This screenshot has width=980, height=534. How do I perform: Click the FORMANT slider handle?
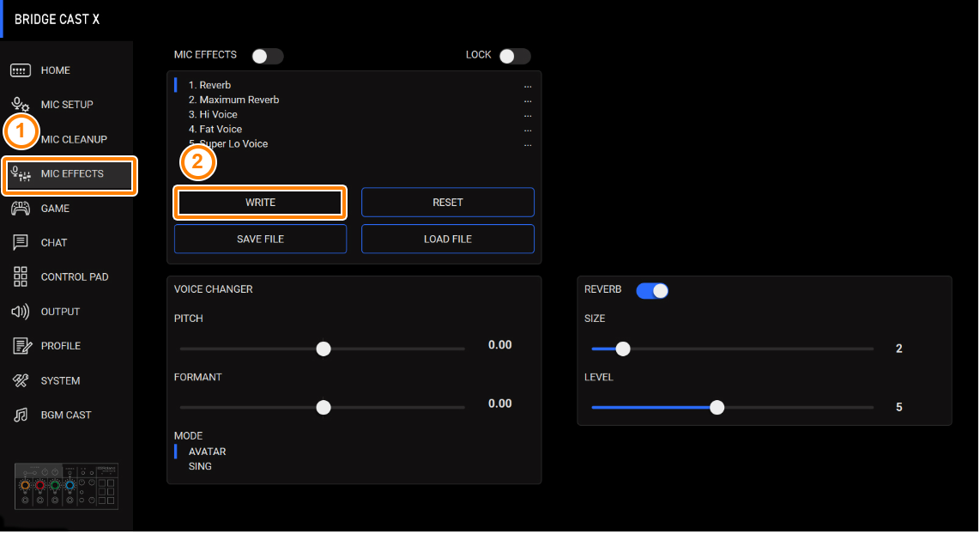coord(324,408)
